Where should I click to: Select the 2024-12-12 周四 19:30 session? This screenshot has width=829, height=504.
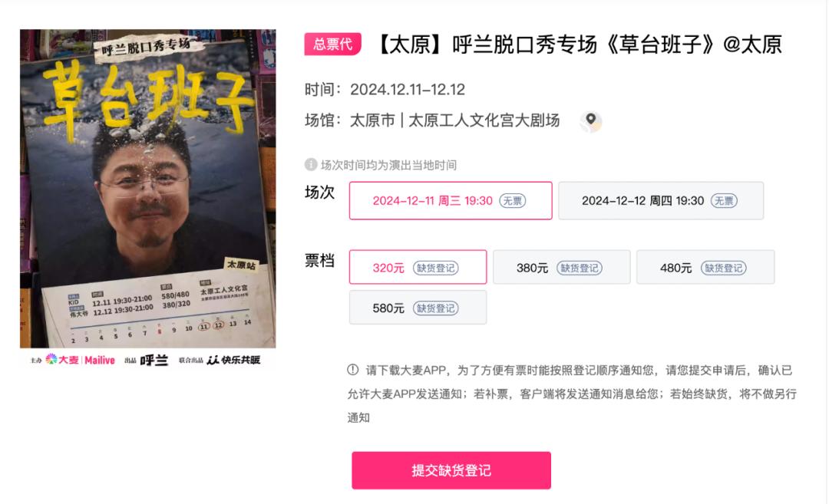[661, 201]
